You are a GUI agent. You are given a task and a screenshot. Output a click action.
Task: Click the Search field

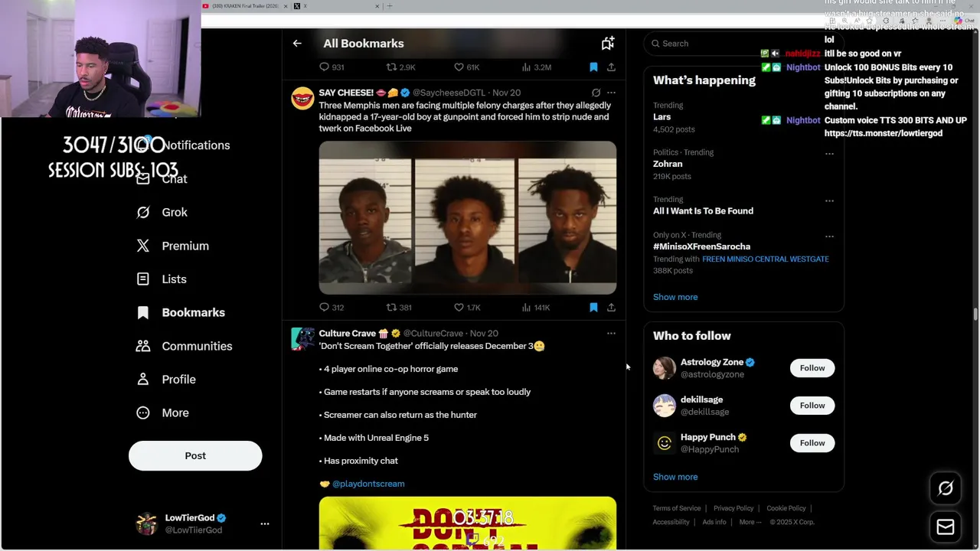(x=743, y=44)
